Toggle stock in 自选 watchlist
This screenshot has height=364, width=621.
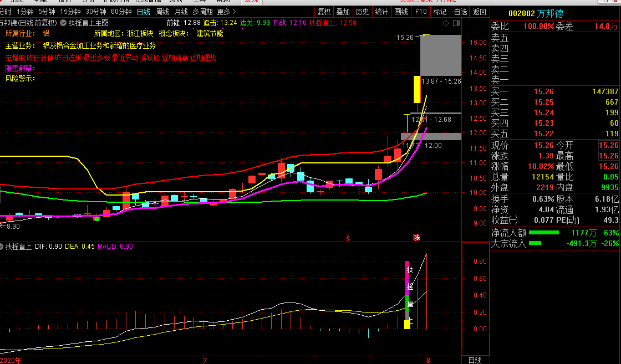coord(459,12)
